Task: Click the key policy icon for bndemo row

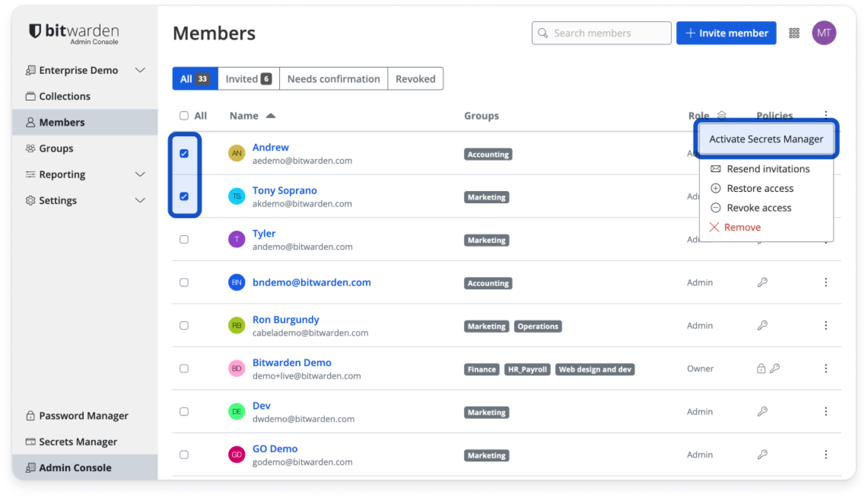Action: coord(762,282)
